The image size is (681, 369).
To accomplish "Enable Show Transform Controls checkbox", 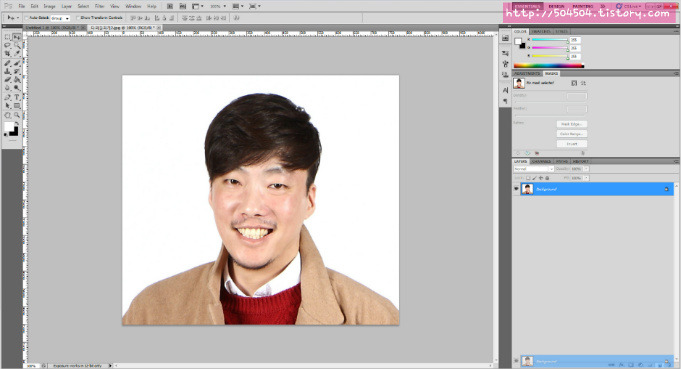I will coord(78,18).
